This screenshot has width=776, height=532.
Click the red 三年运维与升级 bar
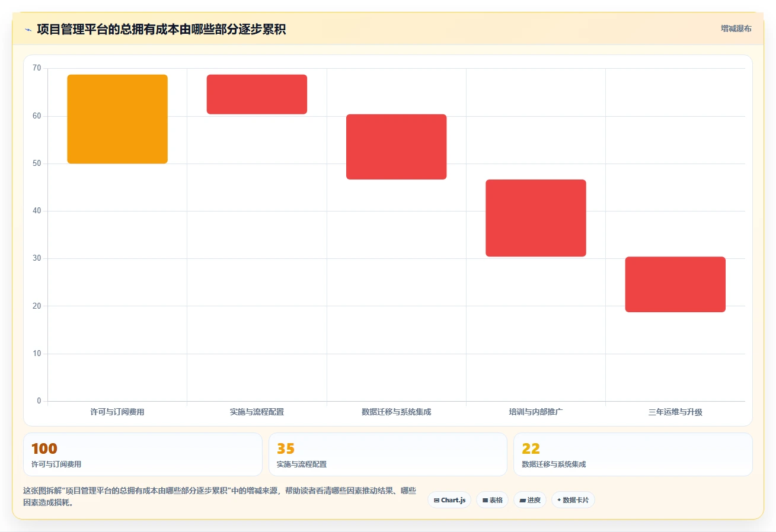click(675, 284)
